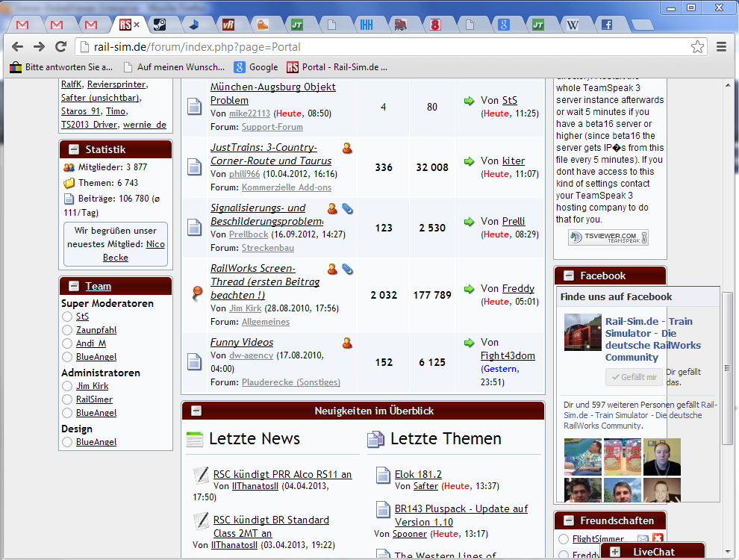Viewport: 739px width, 560px height.
Task: Open the Chrome menu hamburger icon
Action: tap(721, 46)
